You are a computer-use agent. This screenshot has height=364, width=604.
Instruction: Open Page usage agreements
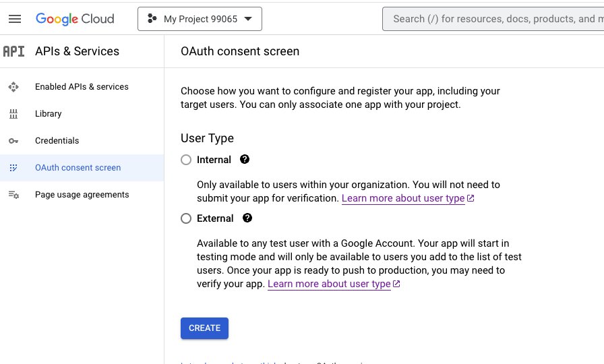coord(82,195)
